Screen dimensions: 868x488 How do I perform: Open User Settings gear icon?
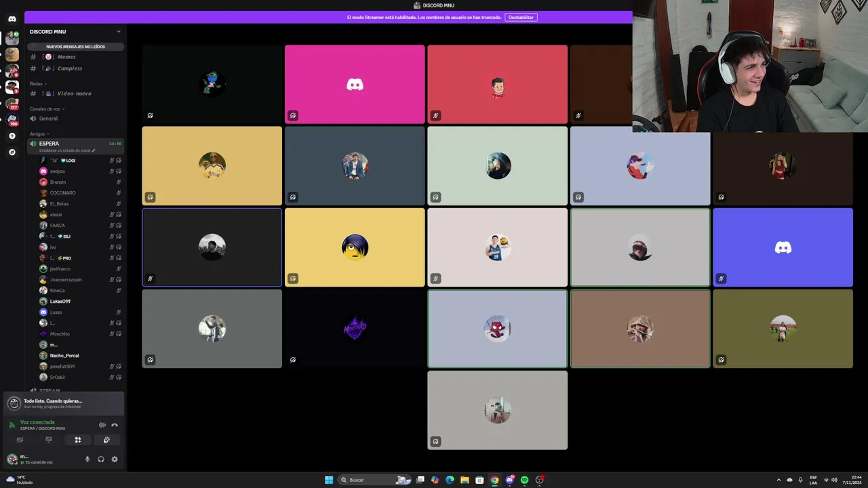pos(115,460)
